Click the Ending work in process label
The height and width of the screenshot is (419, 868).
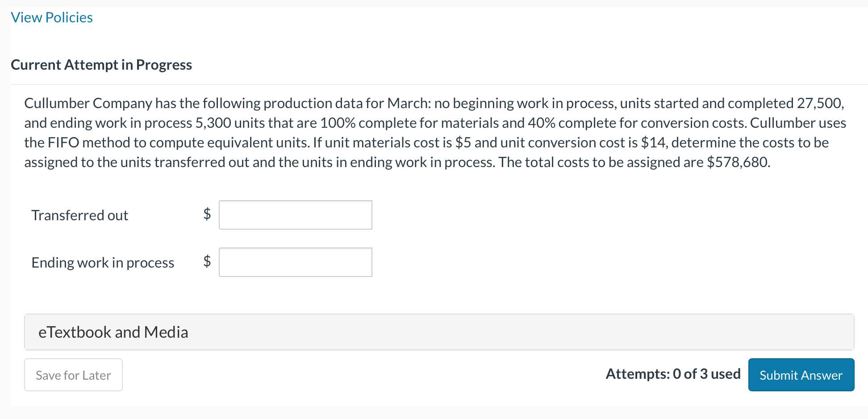coord(103,263)
